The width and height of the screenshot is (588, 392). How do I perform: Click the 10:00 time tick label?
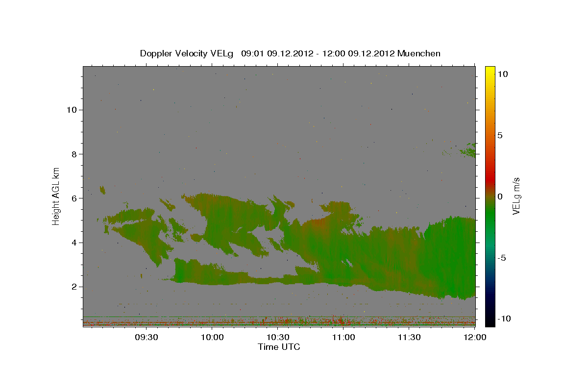[x=213, y=338]
